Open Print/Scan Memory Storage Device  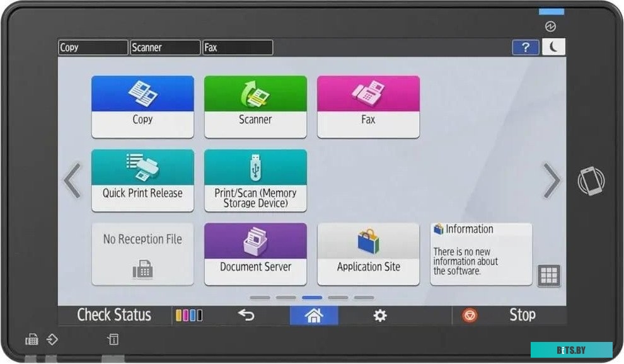click(255, 180)
